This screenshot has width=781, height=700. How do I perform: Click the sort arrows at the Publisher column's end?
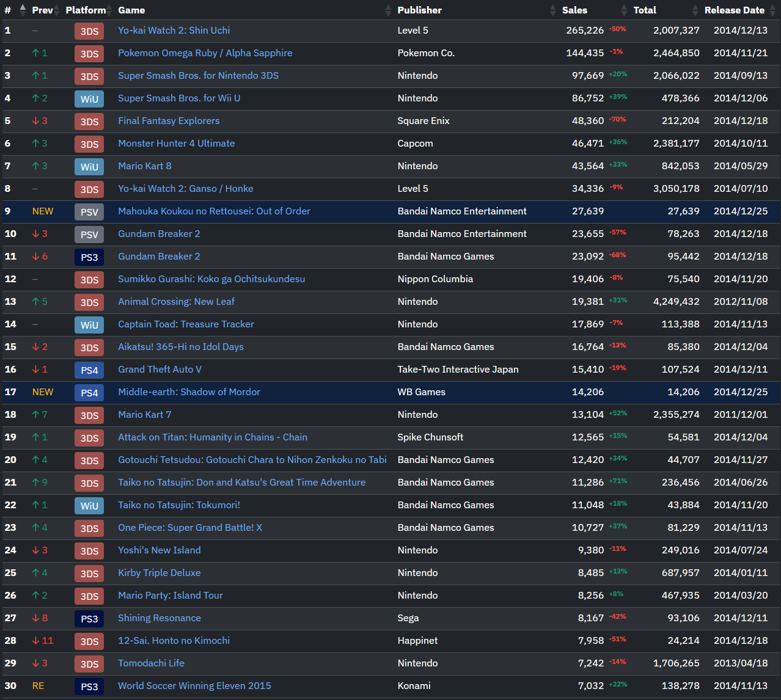coord(553,10)
